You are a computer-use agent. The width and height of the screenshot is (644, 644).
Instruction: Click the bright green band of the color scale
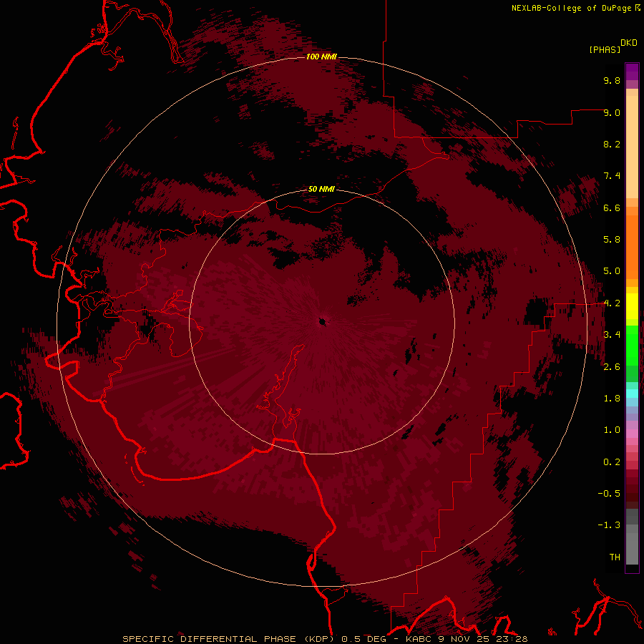632,346
